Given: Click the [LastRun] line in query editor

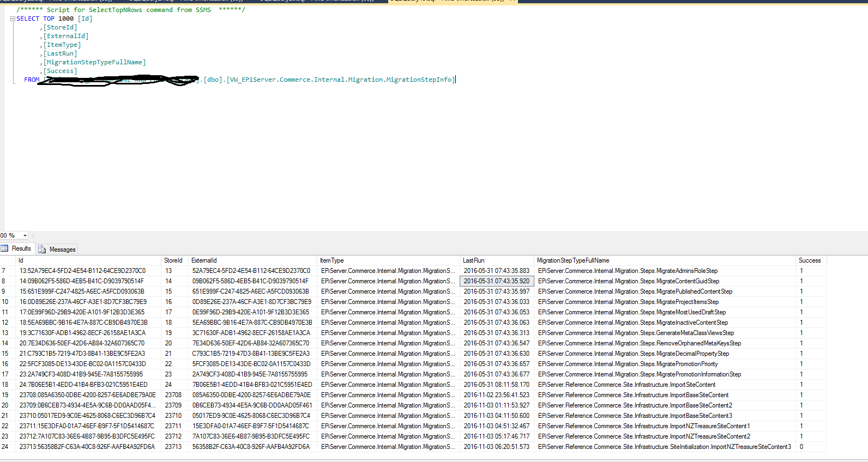Looking at the screenshot, I should (58, 53).
